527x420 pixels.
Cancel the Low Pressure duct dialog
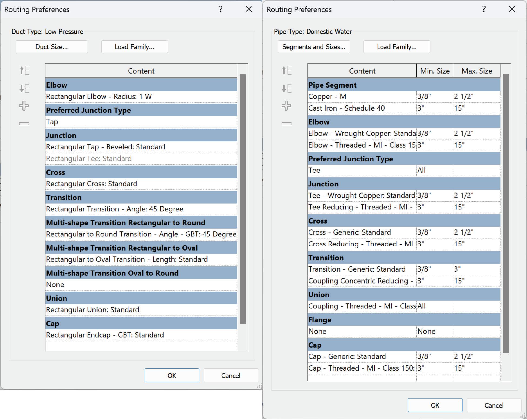[x=231, y=375]
